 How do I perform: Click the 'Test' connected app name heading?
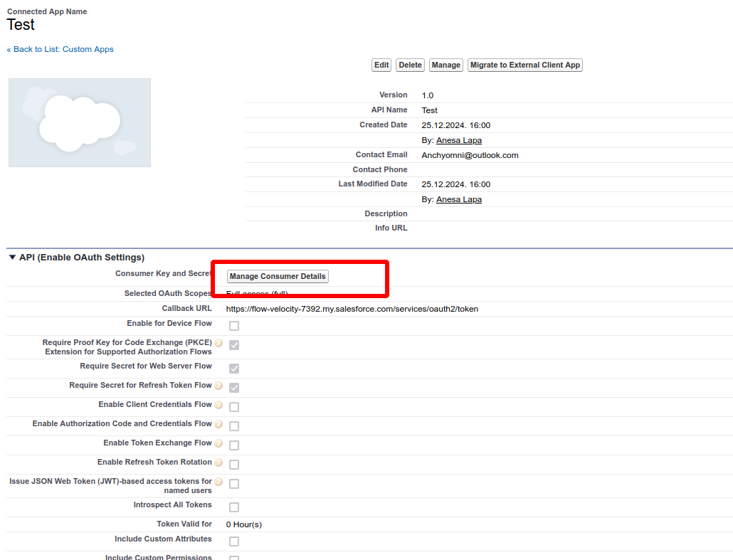[21, 24]
